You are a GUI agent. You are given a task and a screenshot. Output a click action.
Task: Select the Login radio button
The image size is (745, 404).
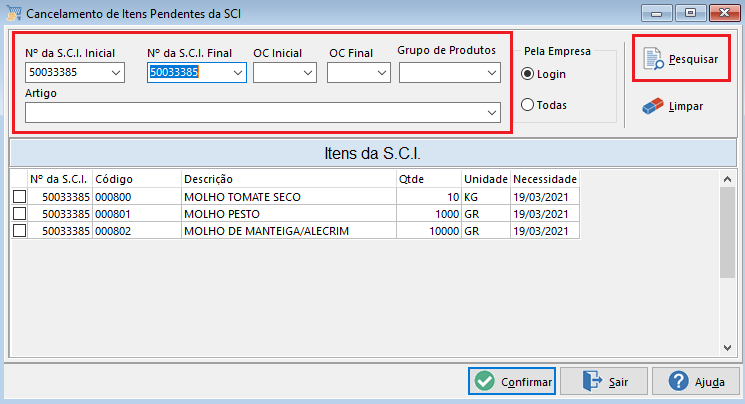pos(527,74)
